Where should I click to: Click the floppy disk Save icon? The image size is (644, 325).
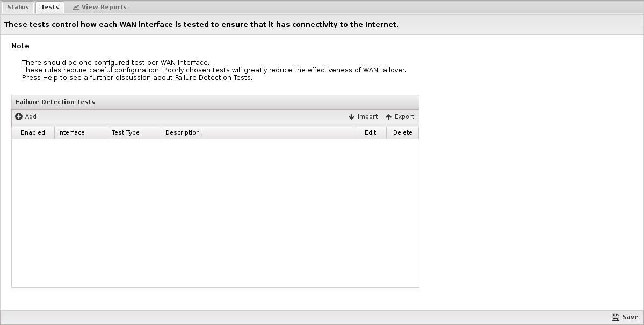pos(615,317)
